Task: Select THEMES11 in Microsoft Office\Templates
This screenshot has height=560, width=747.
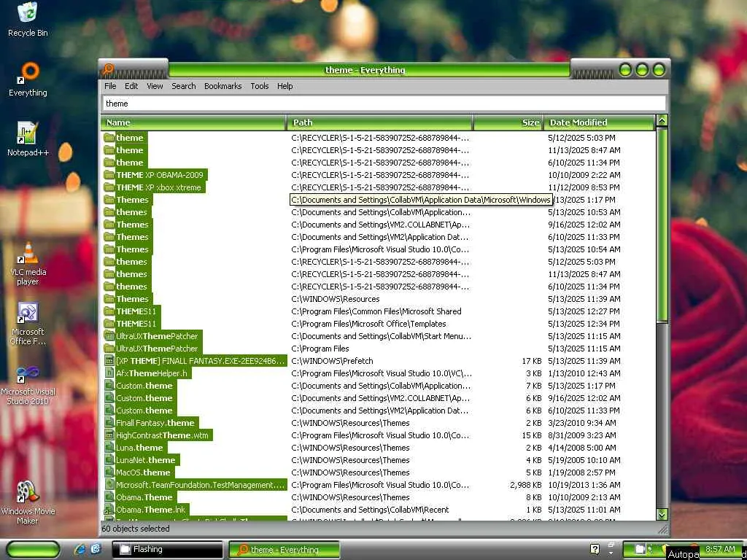Action: pos(136,323)
